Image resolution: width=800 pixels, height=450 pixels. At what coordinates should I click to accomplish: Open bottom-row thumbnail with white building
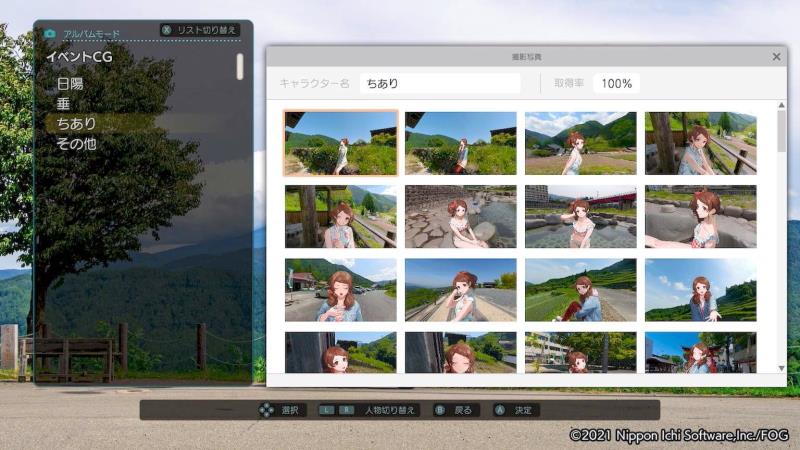point(581,353)
